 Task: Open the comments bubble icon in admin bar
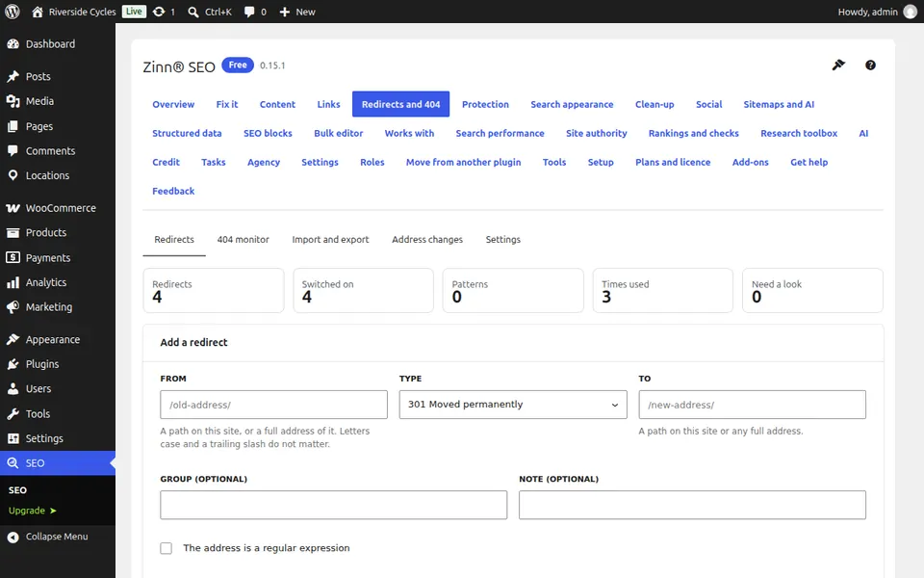[249, 12]
